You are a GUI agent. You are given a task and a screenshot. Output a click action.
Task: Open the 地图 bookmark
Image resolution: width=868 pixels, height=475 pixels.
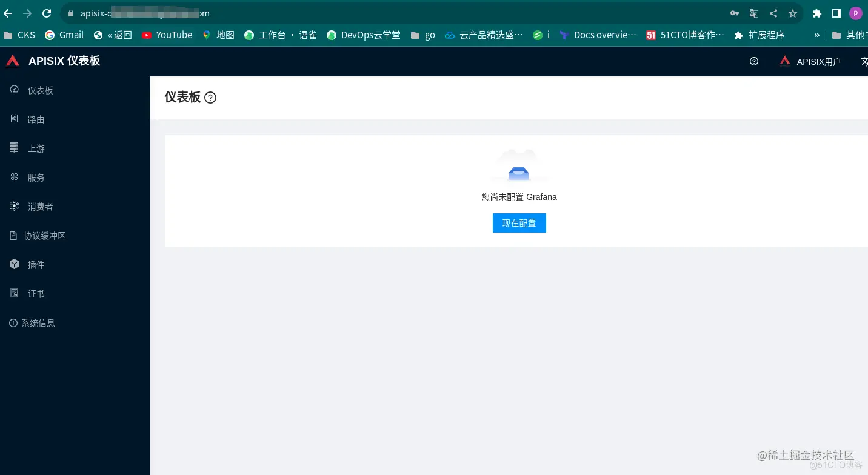(218, 35)
